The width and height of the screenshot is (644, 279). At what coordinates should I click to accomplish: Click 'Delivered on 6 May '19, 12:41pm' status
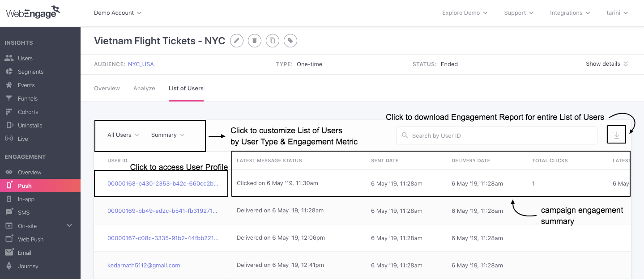(x=281, y=265)
